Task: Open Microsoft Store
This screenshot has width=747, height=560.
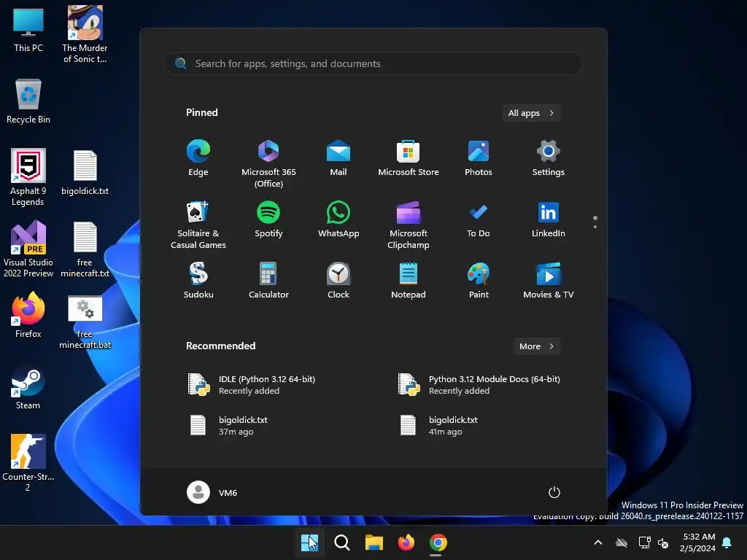Action: [x=409, y=158]
